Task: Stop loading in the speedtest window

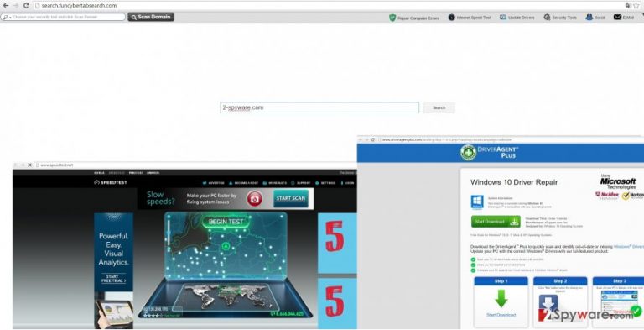Action: click(x=29, y=165)
